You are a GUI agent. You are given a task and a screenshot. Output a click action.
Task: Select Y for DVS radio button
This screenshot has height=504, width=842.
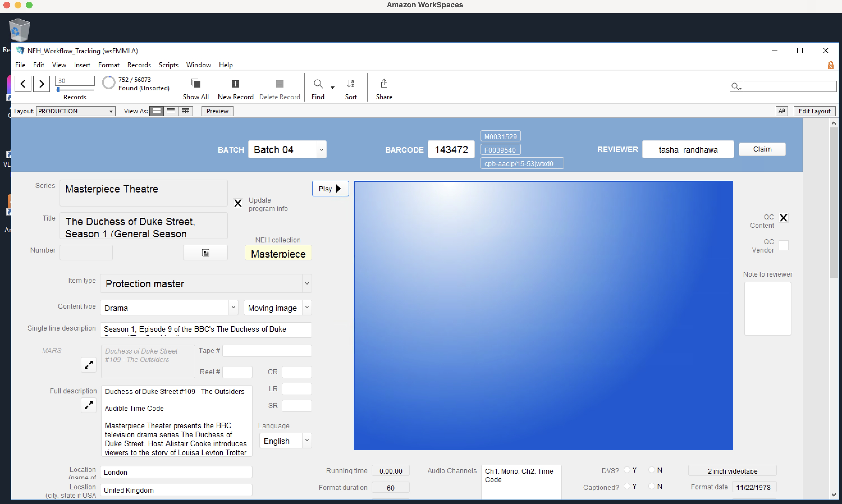pos(627,470)
